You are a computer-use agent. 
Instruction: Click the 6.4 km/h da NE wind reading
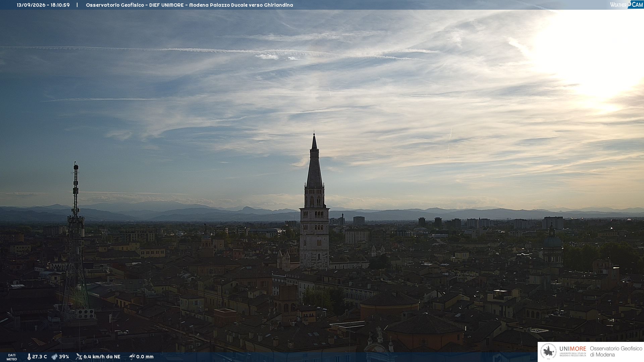102,357
